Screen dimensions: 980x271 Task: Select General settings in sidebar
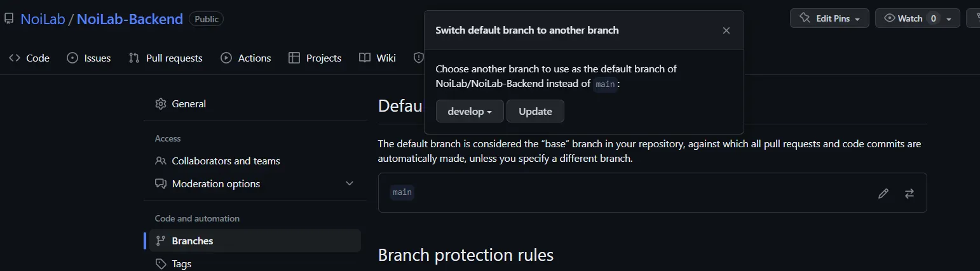pyautogui.click(x=189, y=103)
